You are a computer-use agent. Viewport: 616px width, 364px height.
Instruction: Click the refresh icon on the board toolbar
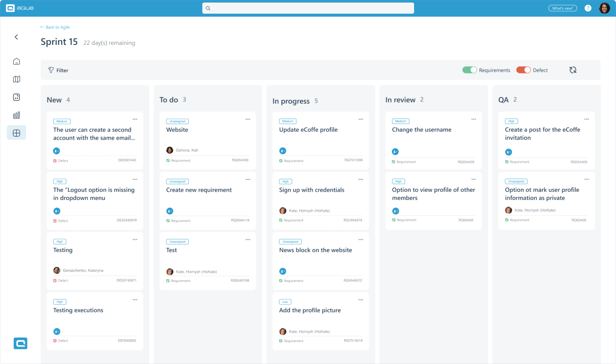(573, 70)
